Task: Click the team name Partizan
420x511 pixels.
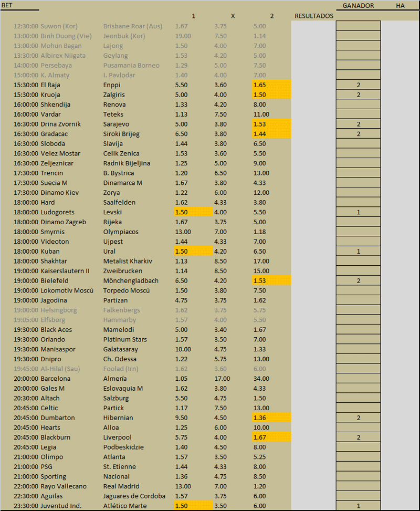Action: [x=115, y=300]
